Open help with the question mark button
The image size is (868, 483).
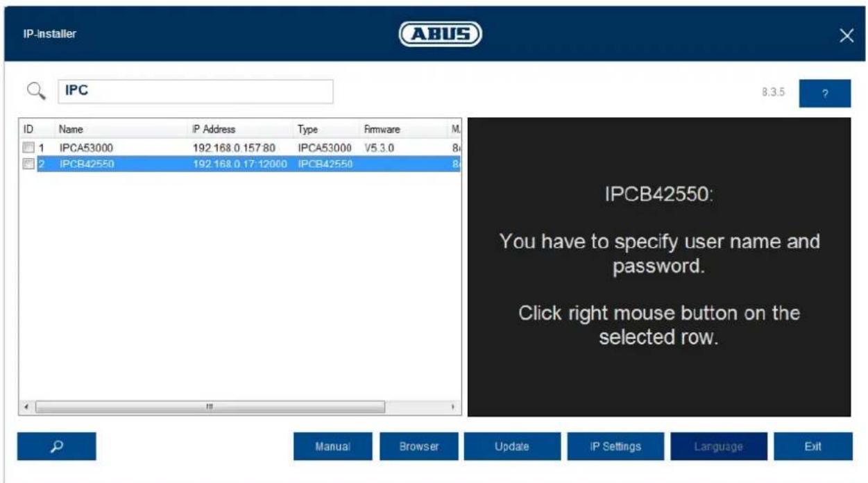pyautogui.click(x=825, y=94)
